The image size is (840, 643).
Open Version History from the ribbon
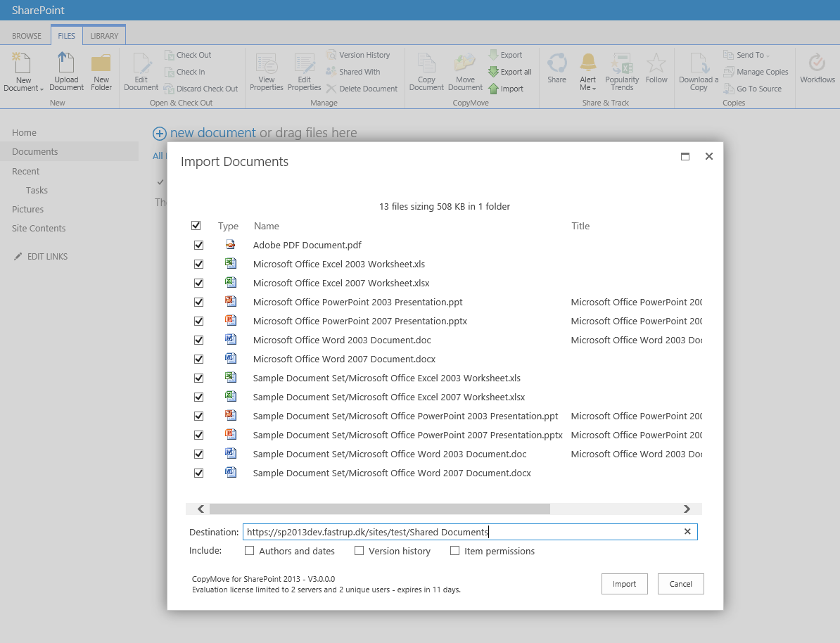coord(358,55)
